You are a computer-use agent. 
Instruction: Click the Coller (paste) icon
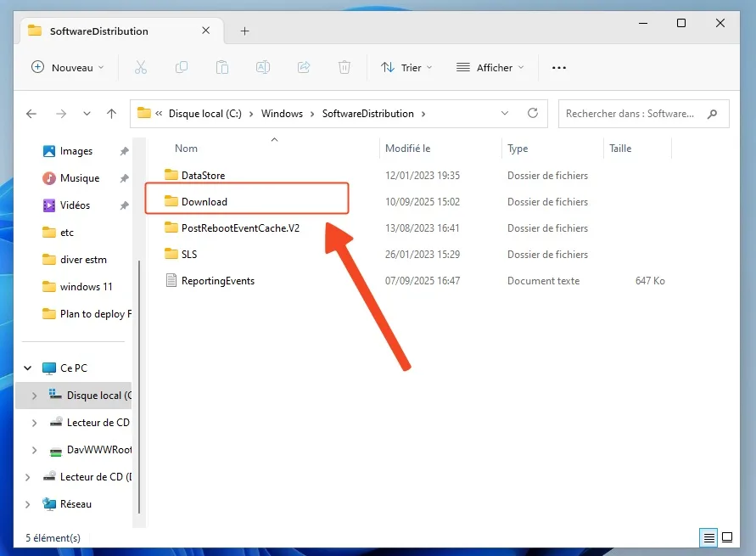[222, 67]
